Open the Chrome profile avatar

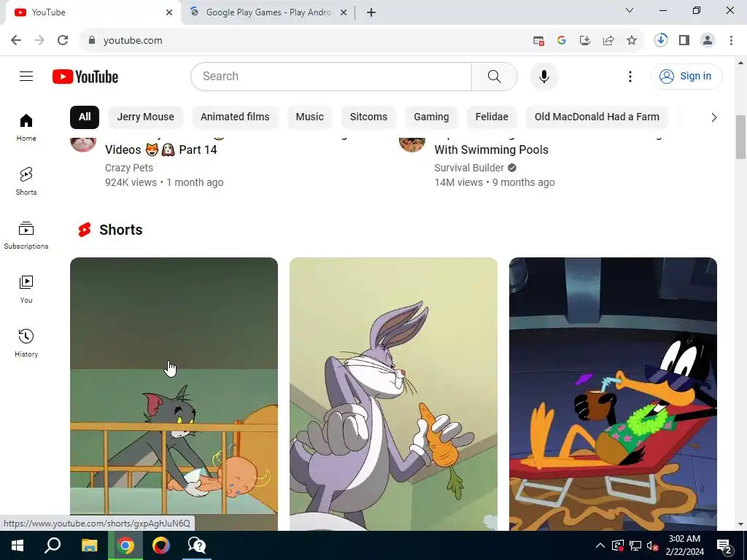point(708,41)
